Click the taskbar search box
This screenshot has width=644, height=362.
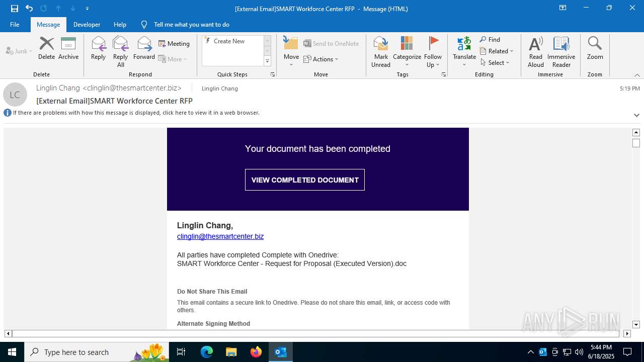[97, 352]
